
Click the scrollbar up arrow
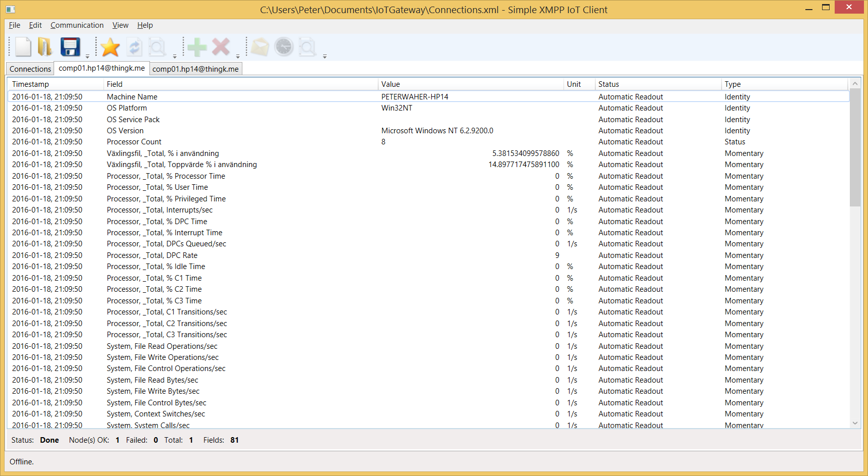pos(855,84)
